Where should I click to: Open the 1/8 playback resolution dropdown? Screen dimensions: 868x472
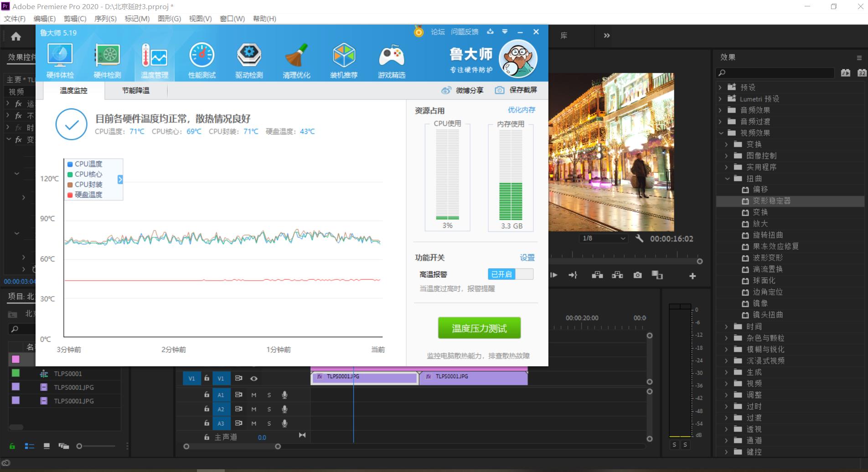click(604, 238)
